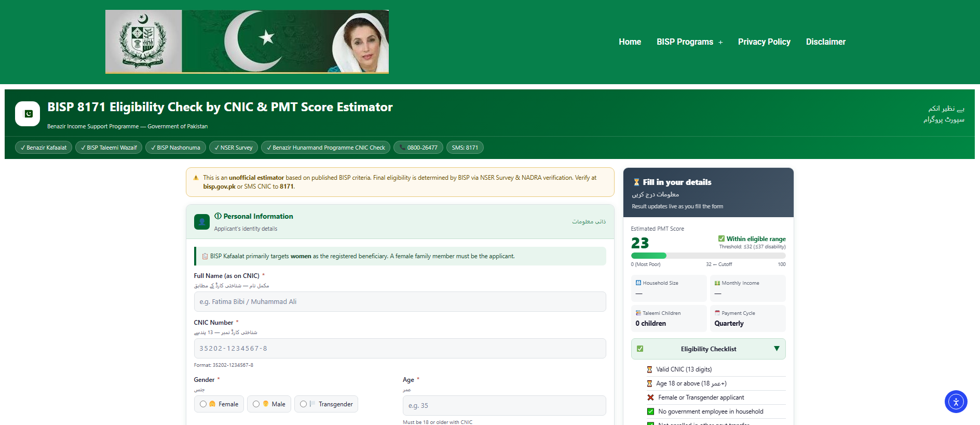Click bisp.gov.pk text in notice
This screenshot has height=425, width=980.
(x=219, y=187)
